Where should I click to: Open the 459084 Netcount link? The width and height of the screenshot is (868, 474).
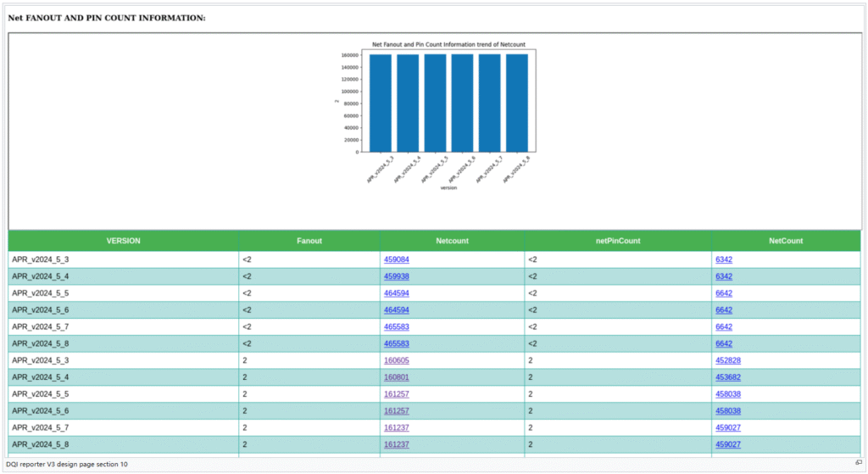click(x=396, y=259)
